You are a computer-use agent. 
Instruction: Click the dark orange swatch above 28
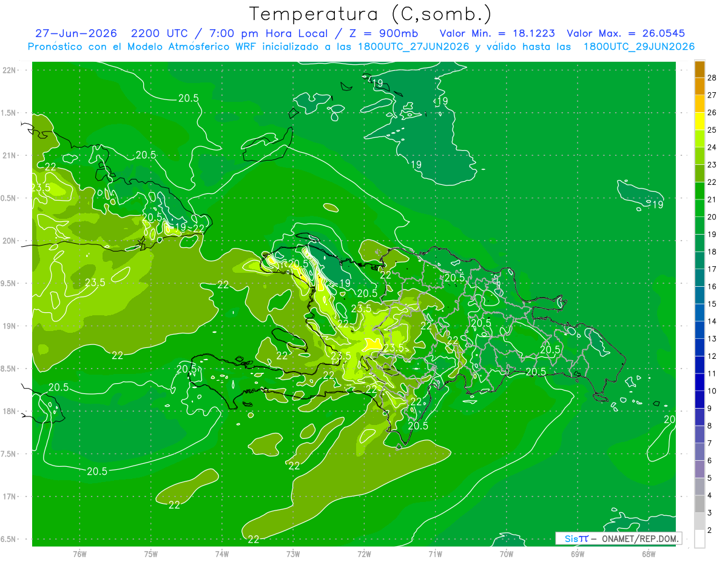coord(699,69)
